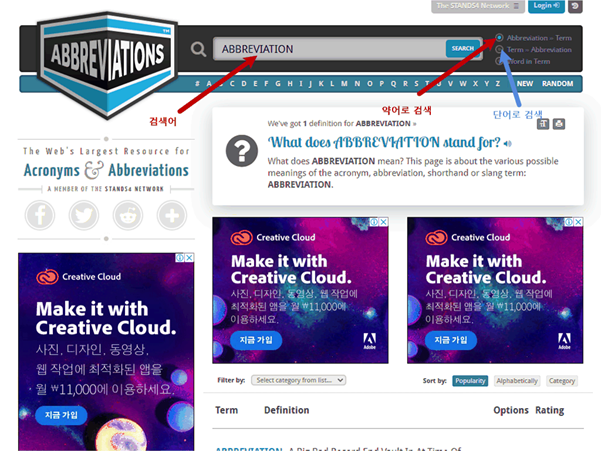
Task: Sort results by Popularity
Action: [x=470, y=381]
